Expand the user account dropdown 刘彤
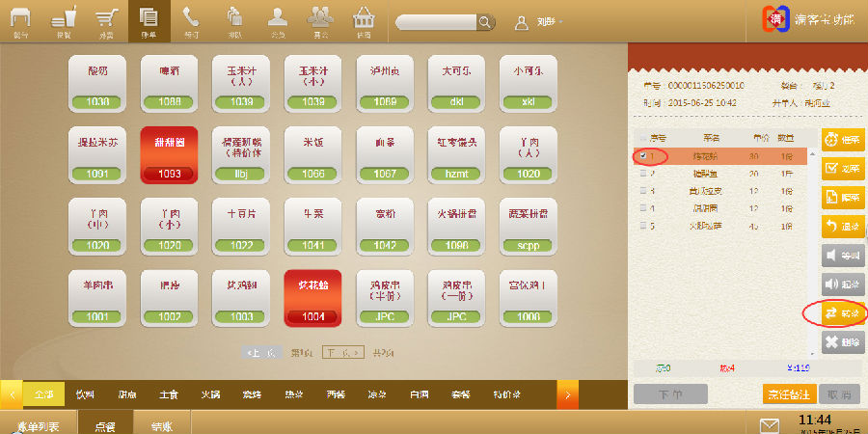This screenshot has height=434, width=868. tap(540, 21)
